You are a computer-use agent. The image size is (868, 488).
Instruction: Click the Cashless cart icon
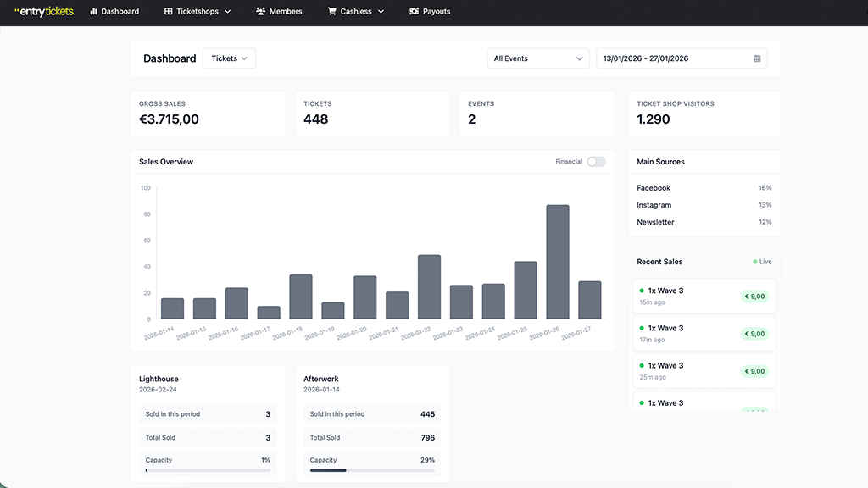coord(332,12)
